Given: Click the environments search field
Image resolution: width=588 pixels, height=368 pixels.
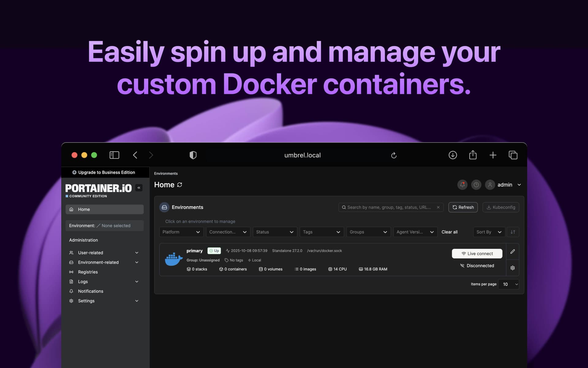Looking at the screenshot, I should (389, 207).
